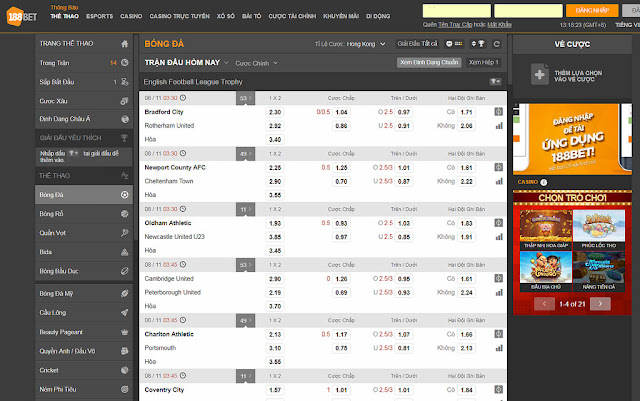Click Tên Truy Cập recovery link

coord(455,25)
